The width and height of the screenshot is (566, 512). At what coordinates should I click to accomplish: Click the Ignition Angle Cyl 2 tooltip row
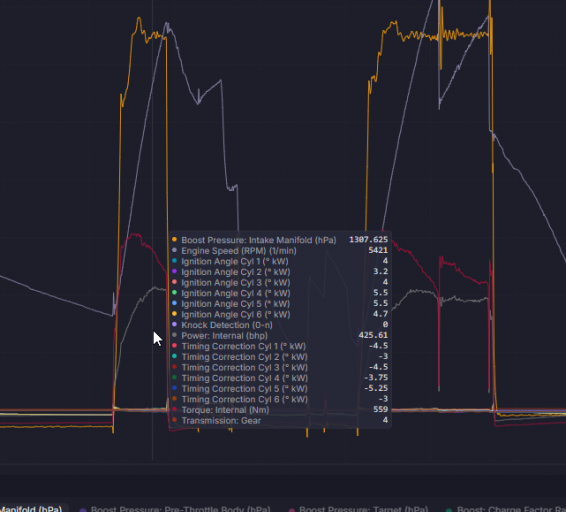click(x=280, y=272)
